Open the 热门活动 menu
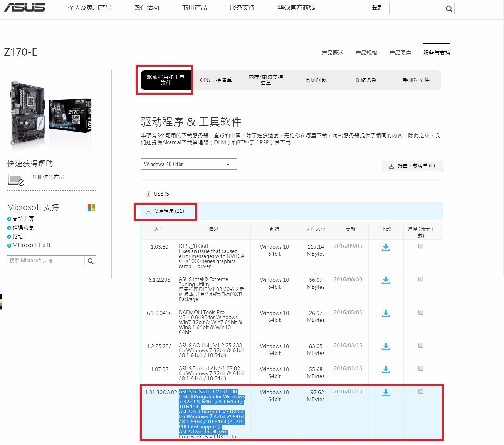Viewport: 504px width, 445px height. (x=147, y=8)
